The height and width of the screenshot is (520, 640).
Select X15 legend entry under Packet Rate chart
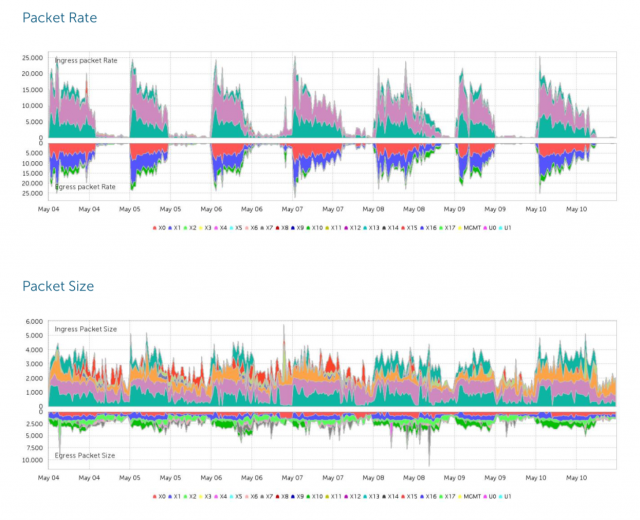click(409, 228)
